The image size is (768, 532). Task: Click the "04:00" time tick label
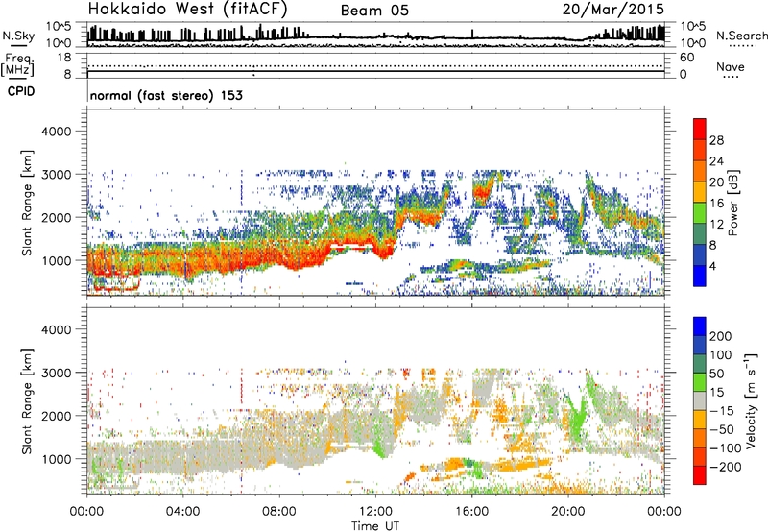pos(182,512)
